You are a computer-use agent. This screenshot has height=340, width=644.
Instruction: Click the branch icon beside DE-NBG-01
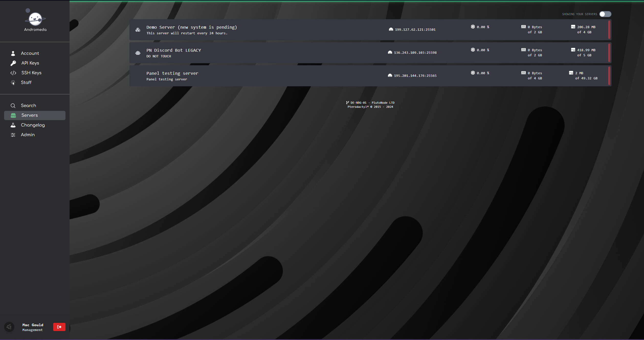tap(348, 102)
